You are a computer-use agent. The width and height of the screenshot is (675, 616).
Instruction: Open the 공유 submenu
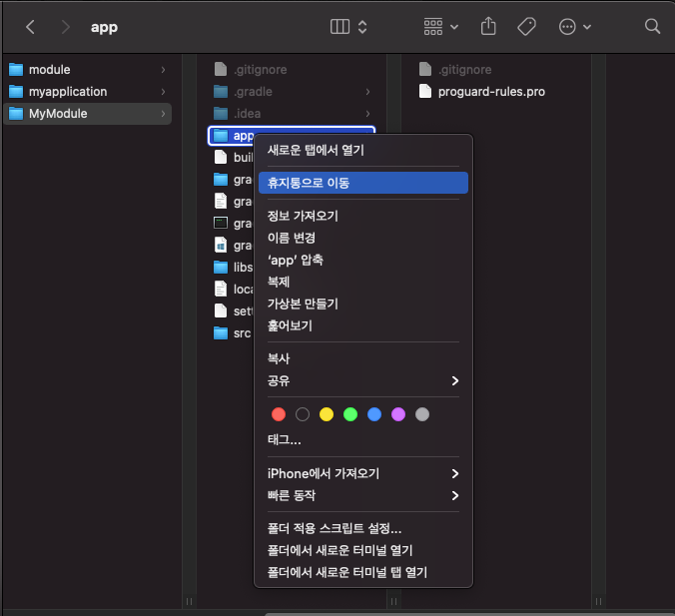click(x=363, y=380)
